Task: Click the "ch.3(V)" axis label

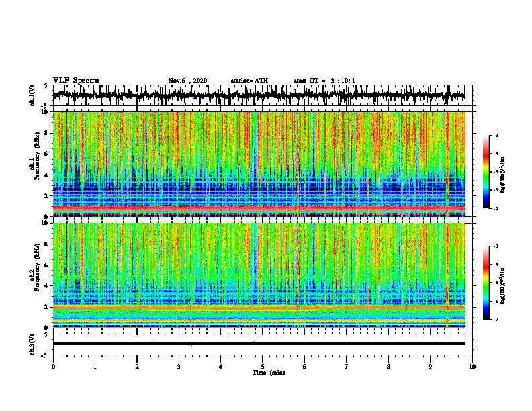Action: click(x=32, y=345)
